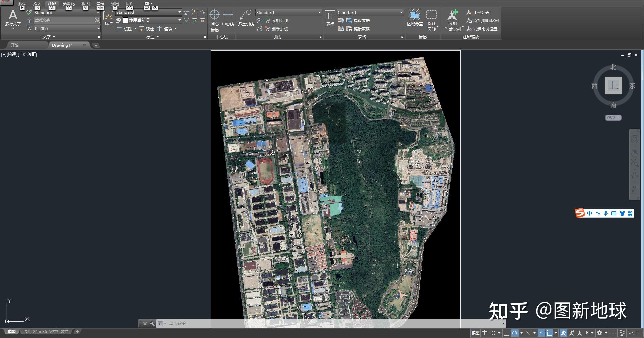
Task: Toggle polar tracking in the status bar
Action: (x=515, y=333)
